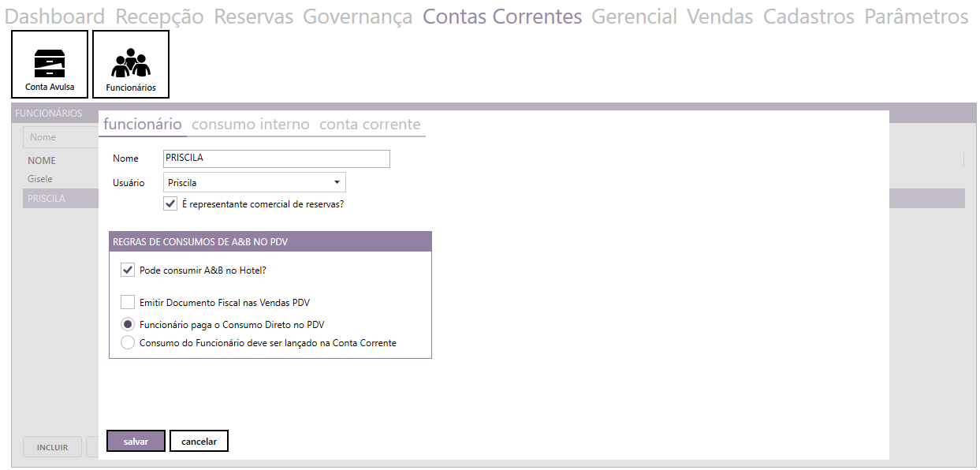Screen dimensions: 980x470
Task: Toggle 'É representante comercial de reservas?' checkbox
Action: point(170,203)
